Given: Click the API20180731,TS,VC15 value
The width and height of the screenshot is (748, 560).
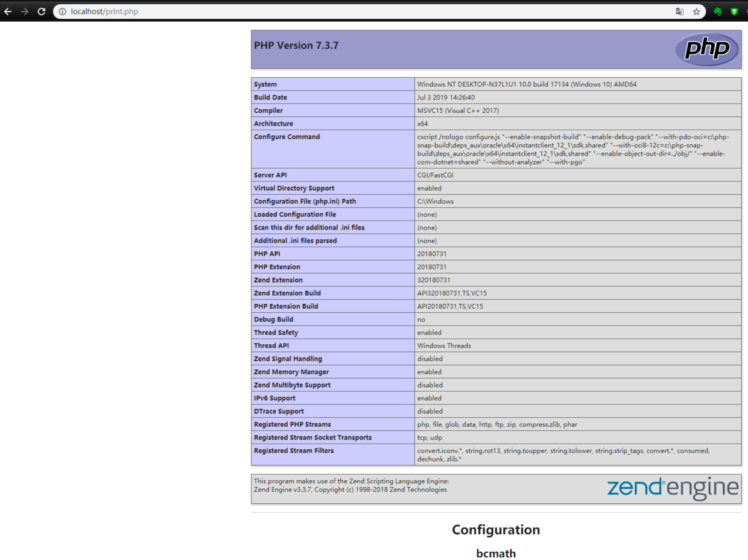Looking at the screenshot, I should [450, 306].
